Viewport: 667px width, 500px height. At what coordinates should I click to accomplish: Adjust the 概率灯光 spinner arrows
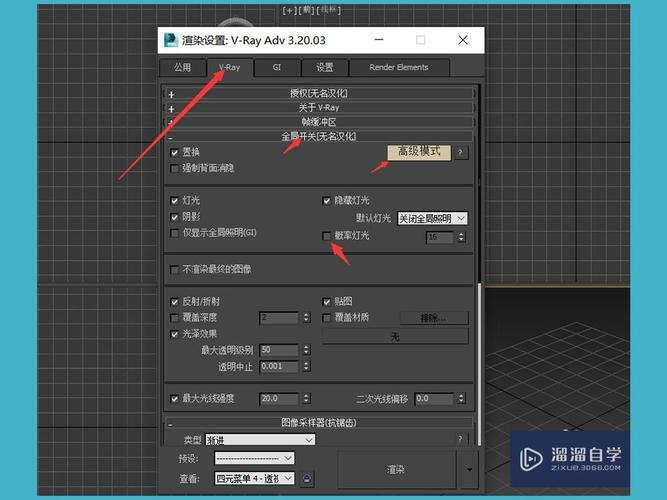tap(461, 237)
